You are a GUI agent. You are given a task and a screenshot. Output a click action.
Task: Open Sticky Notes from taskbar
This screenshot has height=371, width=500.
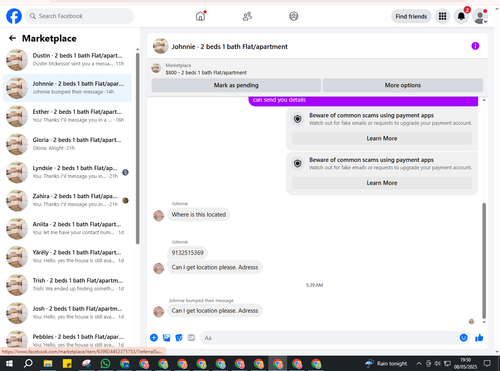[67, 363]
